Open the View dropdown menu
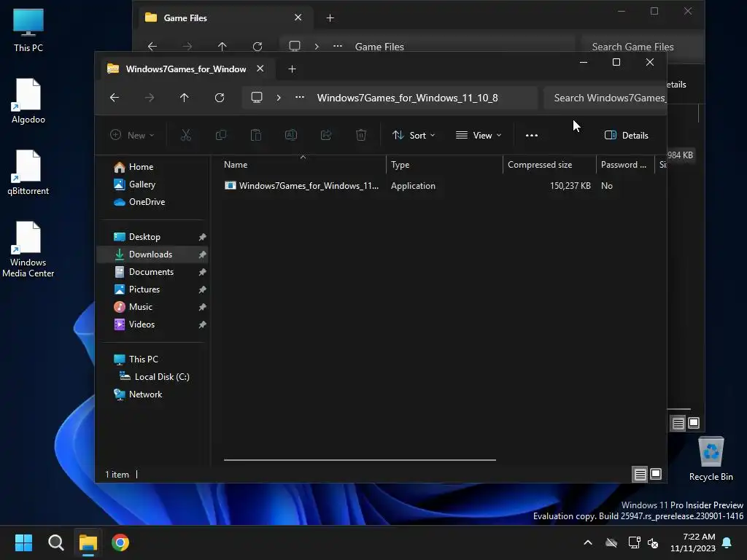The width and height of the screenshot is (747, 560). (x=479, y=135)
